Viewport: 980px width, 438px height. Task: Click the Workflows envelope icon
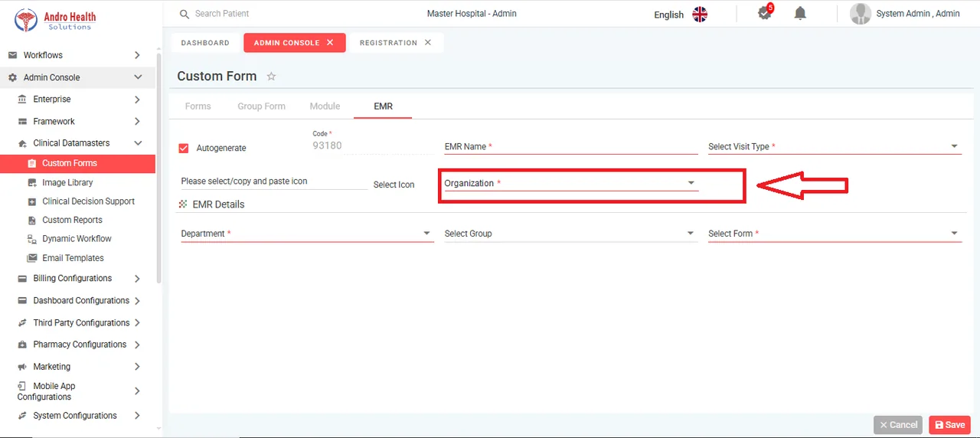click(12, 55)
